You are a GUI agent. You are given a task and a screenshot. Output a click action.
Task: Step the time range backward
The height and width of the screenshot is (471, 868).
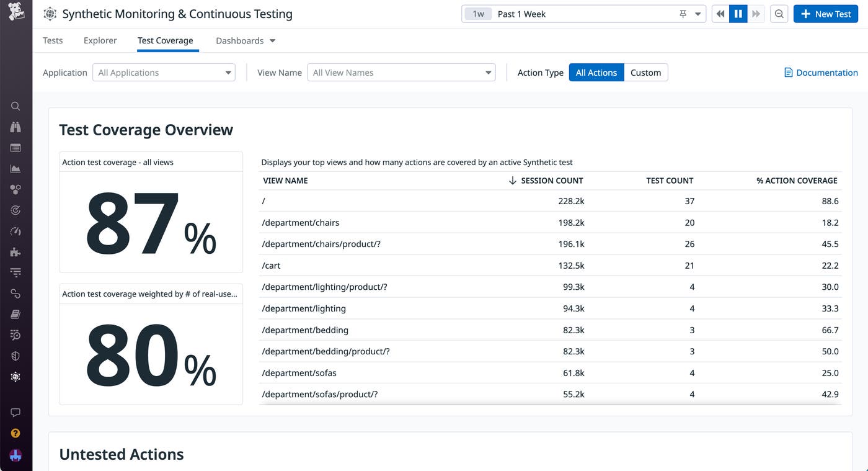coord(720,14)
